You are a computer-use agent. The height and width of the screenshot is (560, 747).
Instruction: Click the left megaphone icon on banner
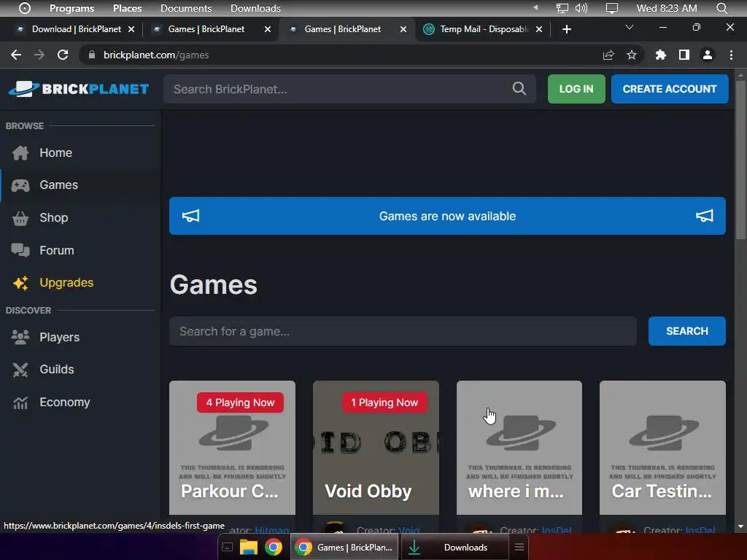[190, 216]
